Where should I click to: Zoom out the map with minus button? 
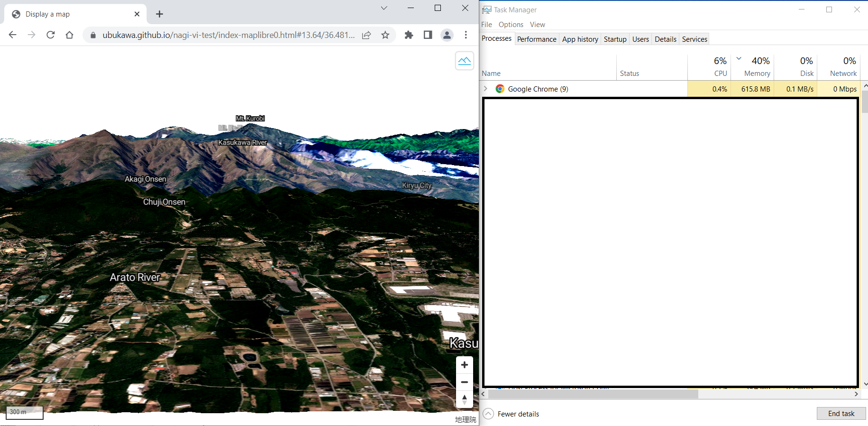(x=465, y=382)
